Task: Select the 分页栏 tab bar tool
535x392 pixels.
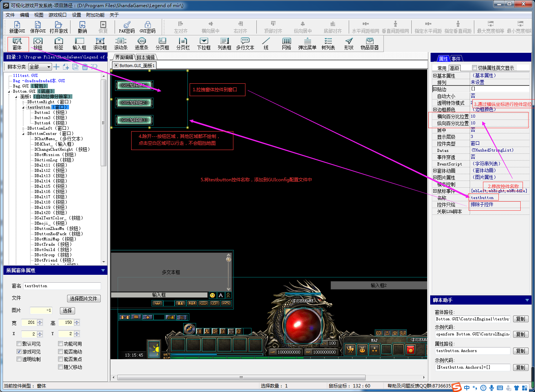Action: click(x=183, y=44)
